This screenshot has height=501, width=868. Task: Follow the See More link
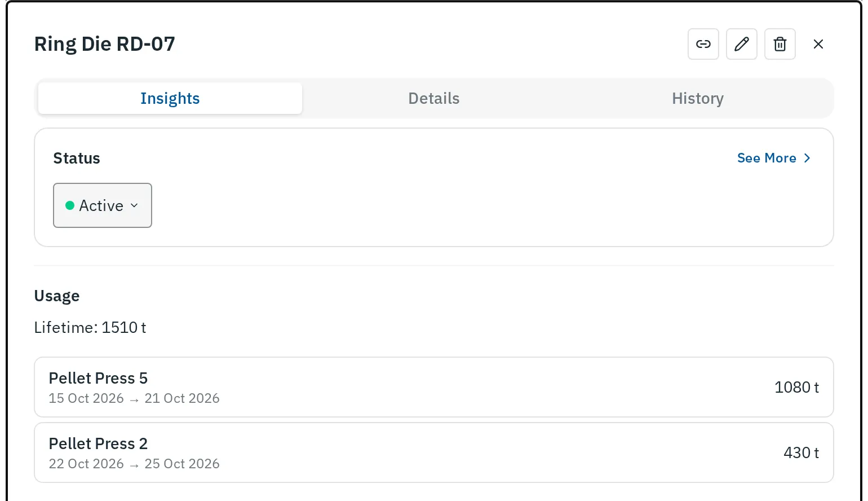(x=774, y=158)
